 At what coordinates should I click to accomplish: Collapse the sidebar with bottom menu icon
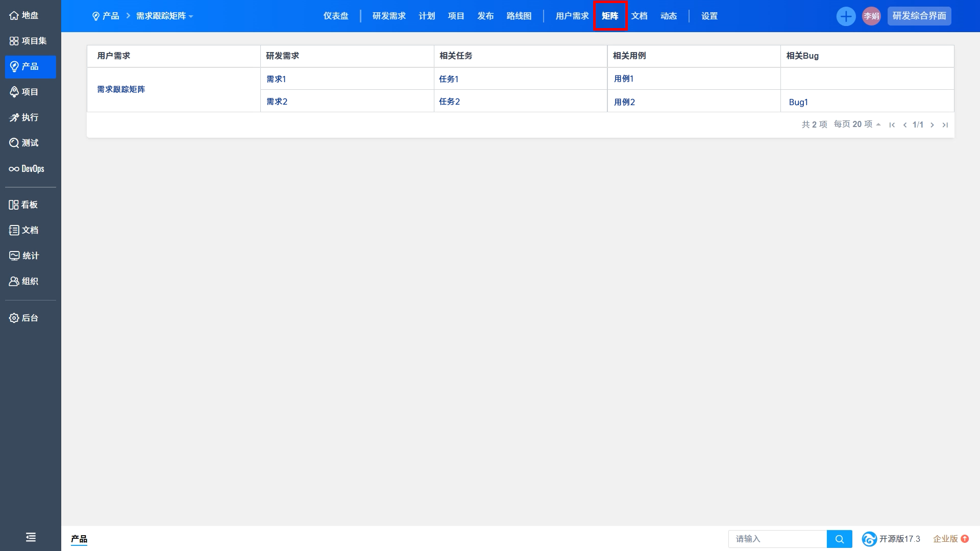point(31,537)
